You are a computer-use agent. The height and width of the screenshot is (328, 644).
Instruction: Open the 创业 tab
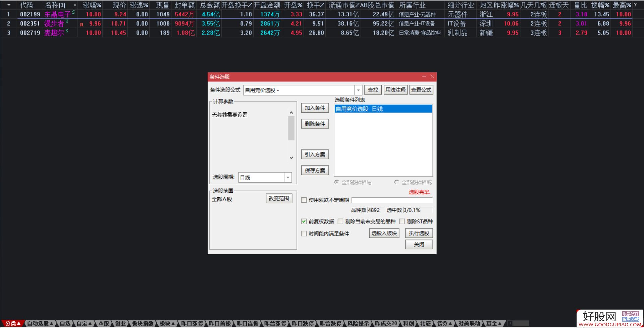click(x=120, y=323)
